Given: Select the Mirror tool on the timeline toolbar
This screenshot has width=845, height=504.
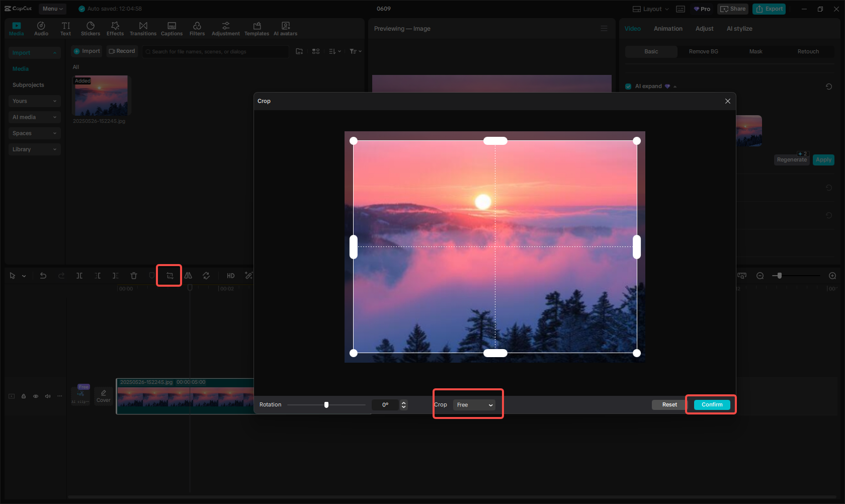Looking at the screenshot, I should click(x=188, y=275).
